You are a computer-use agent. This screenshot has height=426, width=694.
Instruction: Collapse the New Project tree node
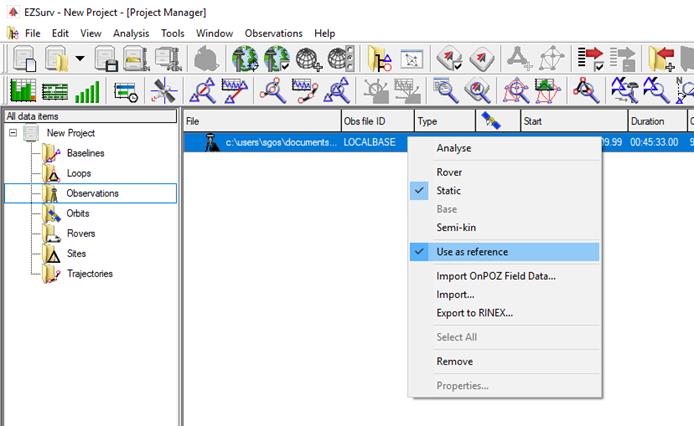point(13,132)
